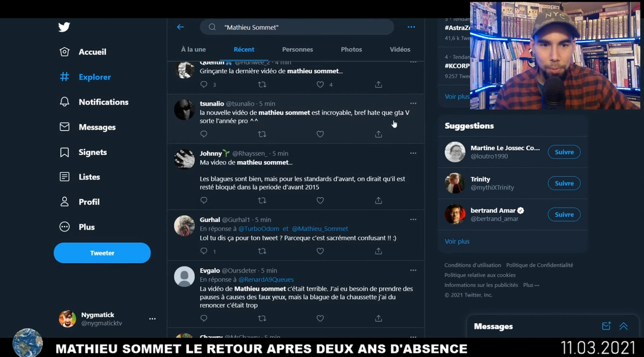Follow bertrand Amar with Suivre
644x357 pixels.
(x=564, y=214)
